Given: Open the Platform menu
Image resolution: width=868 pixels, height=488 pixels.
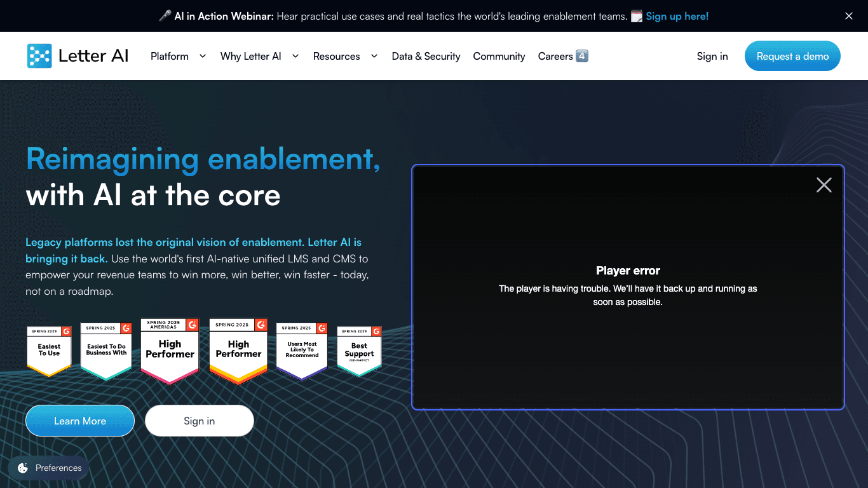Looking at the screenshot, I should (x=170, y=56).
